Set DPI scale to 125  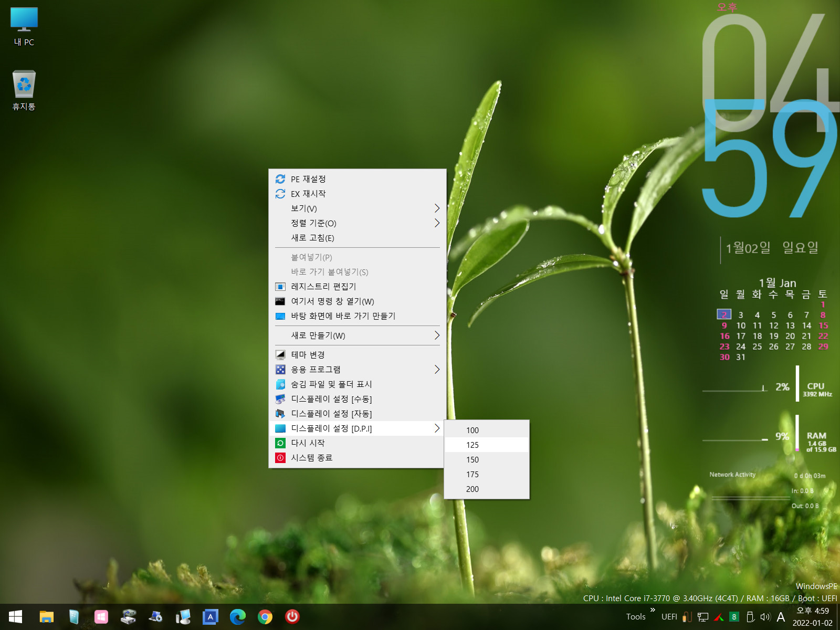pos(486,445)
